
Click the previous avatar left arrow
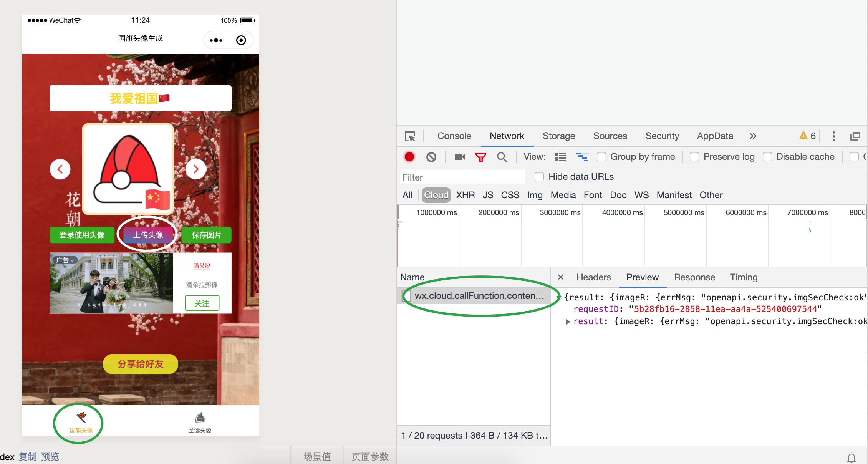(60, 169)
